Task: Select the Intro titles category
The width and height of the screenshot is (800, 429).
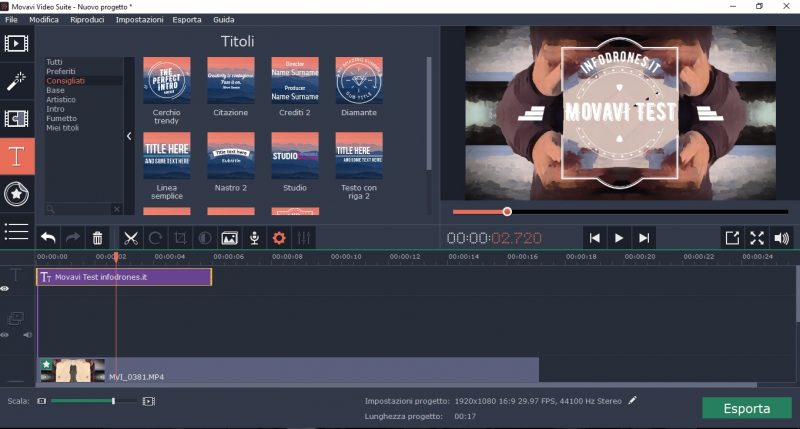Action: [55, 109]
